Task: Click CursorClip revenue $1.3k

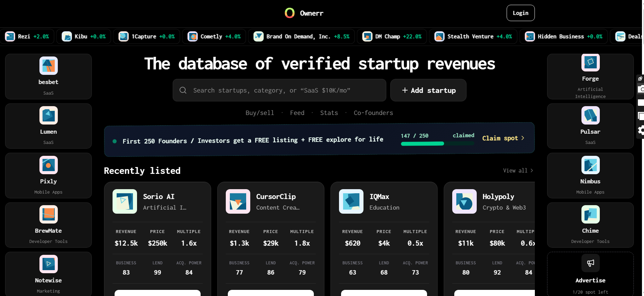Action: [239, 243]
